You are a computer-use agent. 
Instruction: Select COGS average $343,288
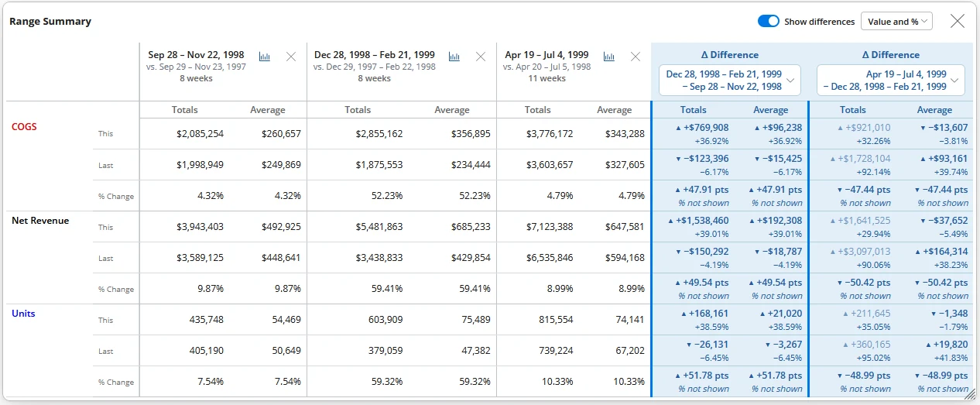pos(625,134)
